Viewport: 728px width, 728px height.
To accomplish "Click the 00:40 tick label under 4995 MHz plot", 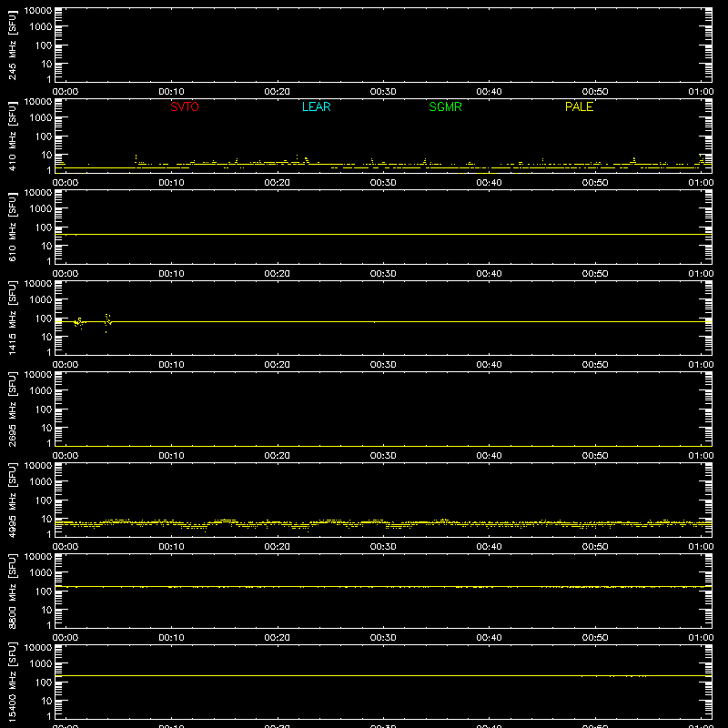I will click(489, 547).
